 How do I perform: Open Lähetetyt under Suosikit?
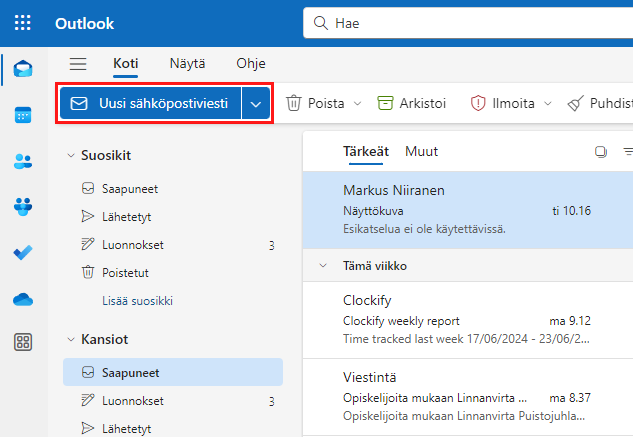point(173,217)
